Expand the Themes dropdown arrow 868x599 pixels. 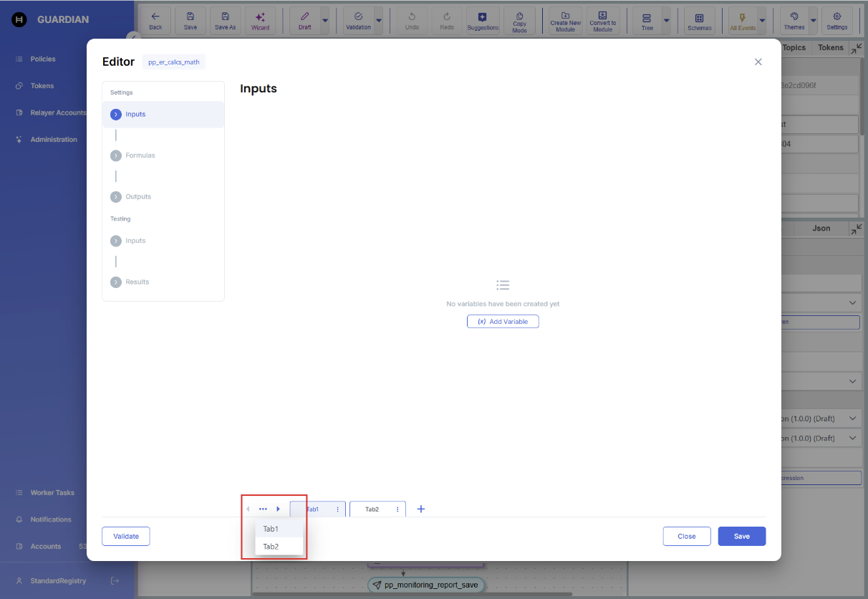[x=813, y=21]
